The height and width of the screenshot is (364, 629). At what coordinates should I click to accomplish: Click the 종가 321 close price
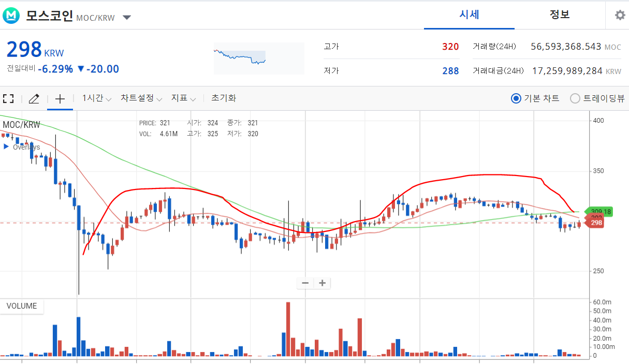click(242, 123)
